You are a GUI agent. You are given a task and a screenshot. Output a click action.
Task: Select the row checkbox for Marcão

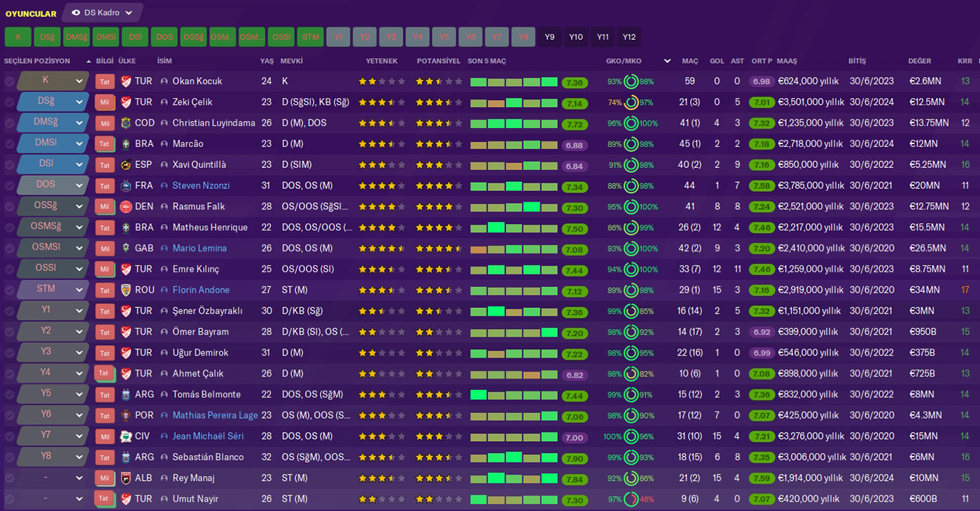click(9, 144)
